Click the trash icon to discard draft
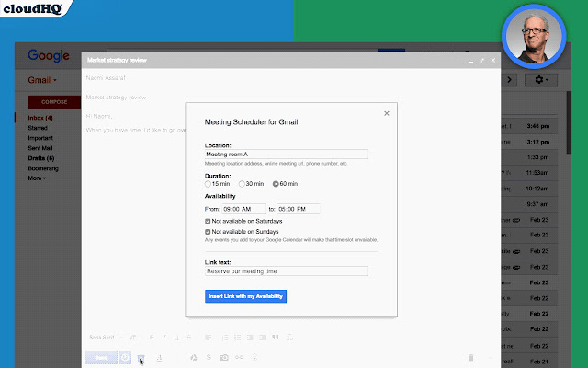Image resolution: width=588 pixels, height=368 pixels. 470,356
